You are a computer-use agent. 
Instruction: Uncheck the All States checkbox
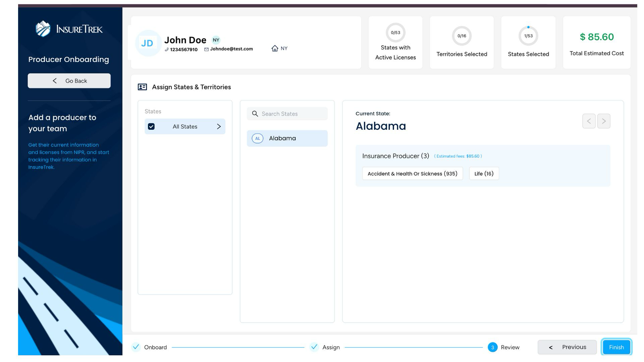151,127
